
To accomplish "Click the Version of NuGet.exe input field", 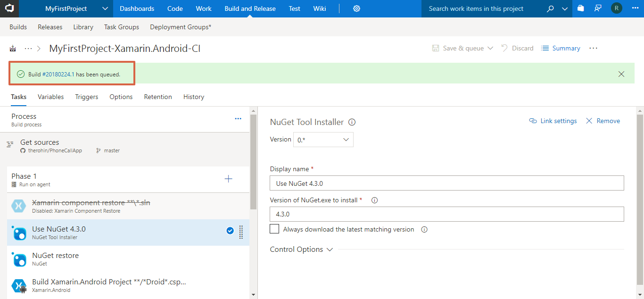I will click(446, 214).
